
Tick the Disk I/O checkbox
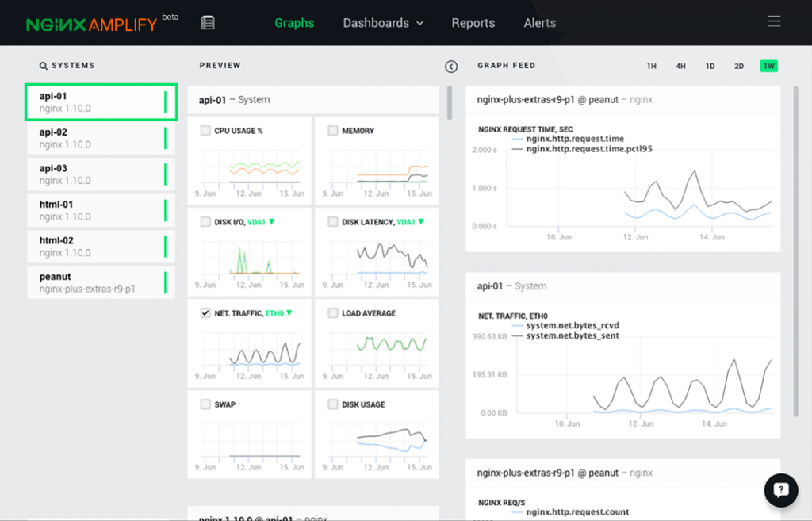pyautogui.click(x=205, y=222)
